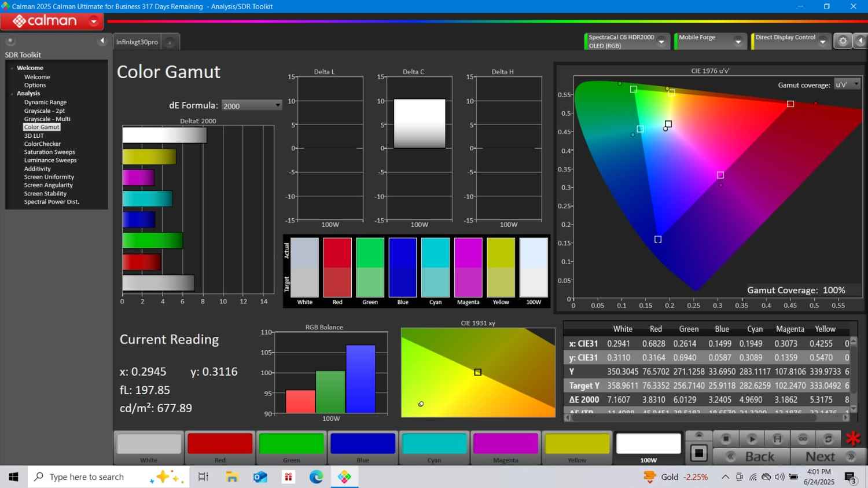868x488 pixels.
Task: Click the black pattern window square icon
Action: [x=698, y=453]
